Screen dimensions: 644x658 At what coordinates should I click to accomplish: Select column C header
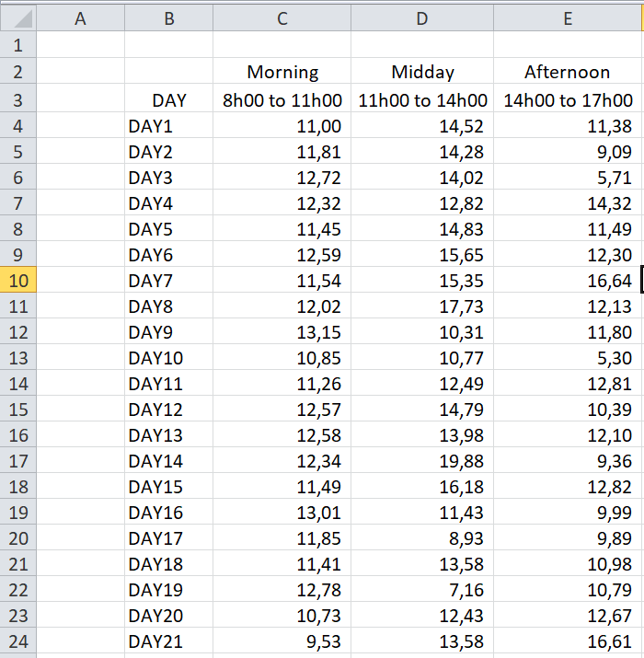282,18
